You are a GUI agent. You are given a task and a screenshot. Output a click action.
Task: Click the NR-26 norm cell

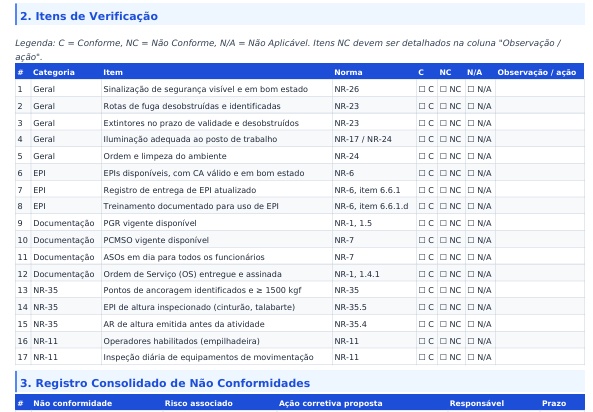pos(374,89)
